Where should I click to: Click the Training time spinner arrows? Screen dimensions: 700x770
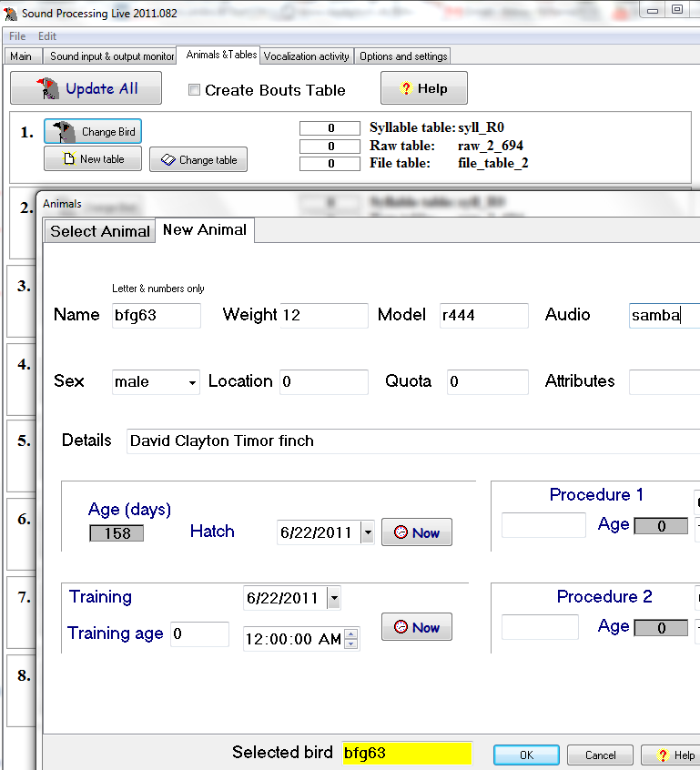coord(351,639)
